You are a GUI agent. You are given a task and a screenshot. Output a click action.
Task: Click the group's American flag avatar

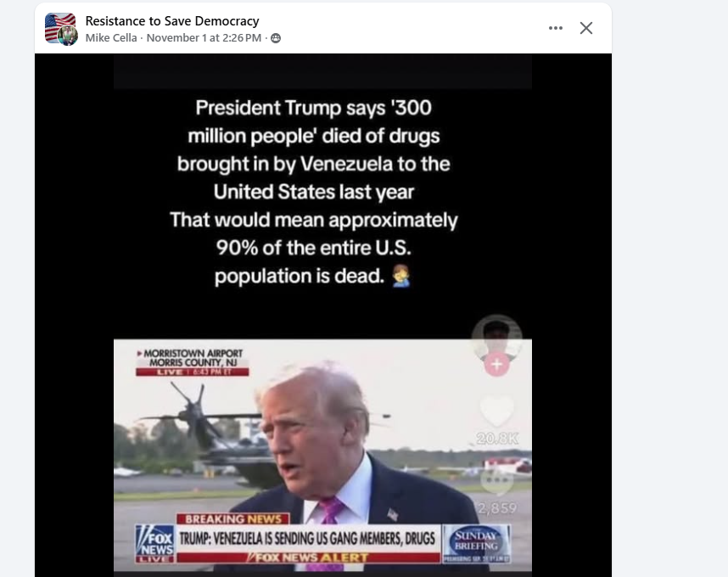pyautogui.click(x=60, y=27)
